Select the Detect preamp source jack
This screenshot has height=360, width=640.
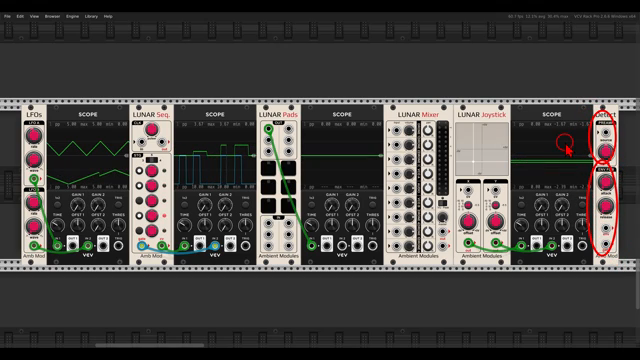[606, 133]
